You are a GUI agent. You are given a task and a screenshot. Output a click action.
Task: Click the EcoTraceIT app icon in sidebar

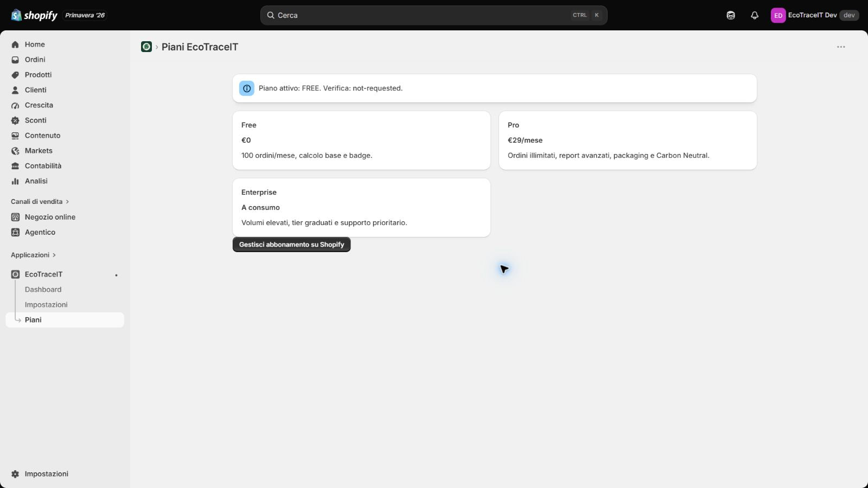pyautogui.click(x=15, y=274)
